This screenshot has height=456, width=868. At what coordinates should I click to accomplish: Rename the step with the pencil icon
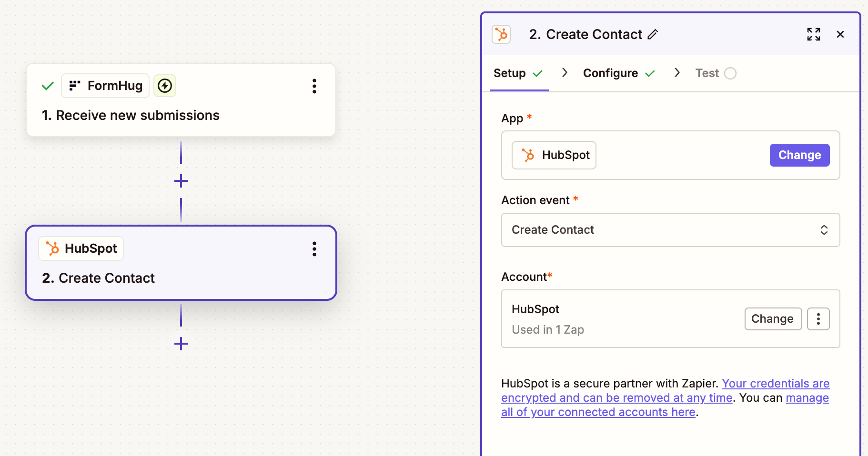point(653,34)
